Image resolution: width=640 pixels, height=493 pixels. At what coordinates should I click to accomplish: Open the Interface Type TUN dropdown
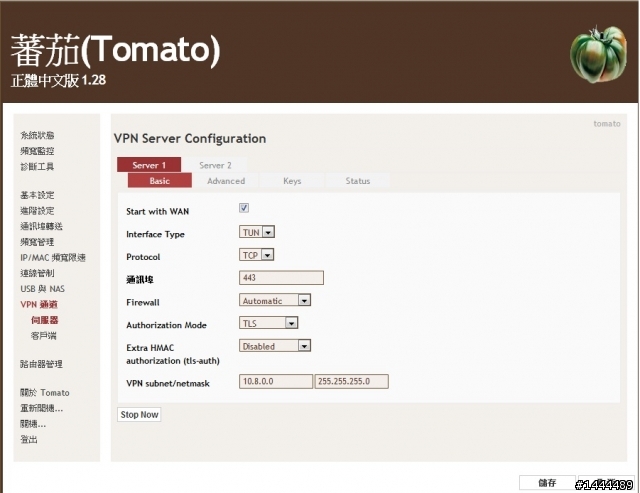[x=257, y=232]
